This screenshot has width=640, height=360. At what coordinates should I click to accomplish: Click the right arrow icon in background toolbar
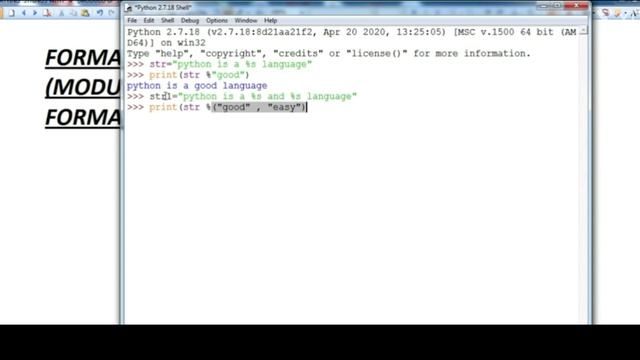coord(35,13)
